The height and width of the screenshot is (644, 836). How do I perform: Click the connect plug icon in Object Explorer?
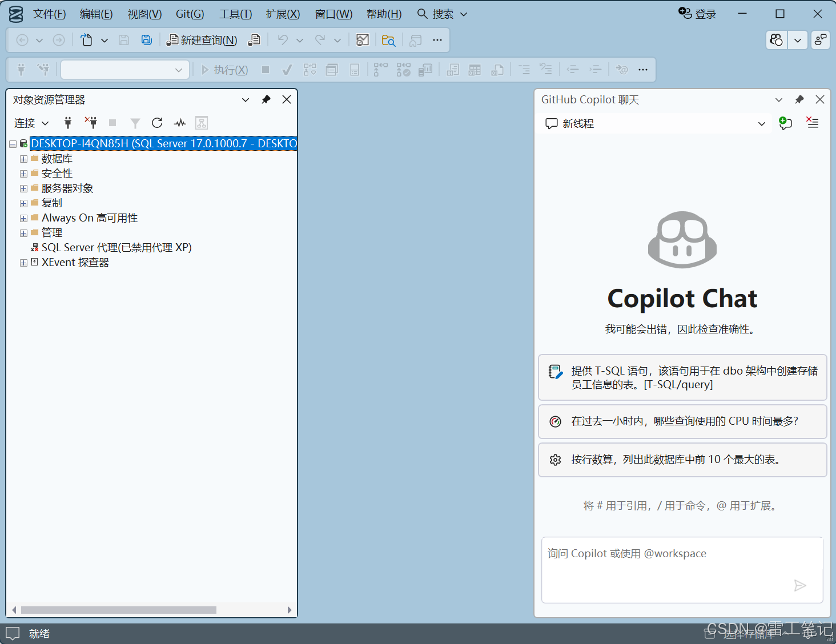pos(68,123)
